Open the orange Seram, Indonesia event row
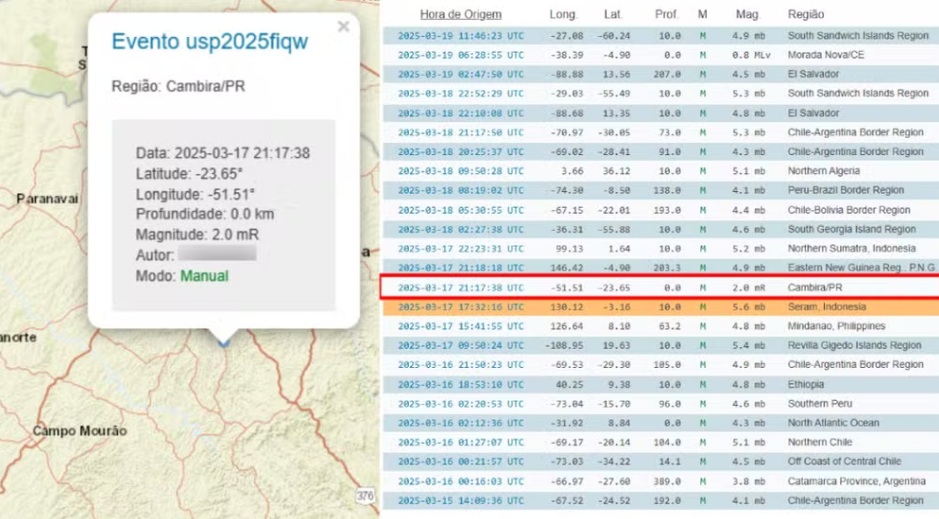The image size is (939, 519). pos(660,307)
